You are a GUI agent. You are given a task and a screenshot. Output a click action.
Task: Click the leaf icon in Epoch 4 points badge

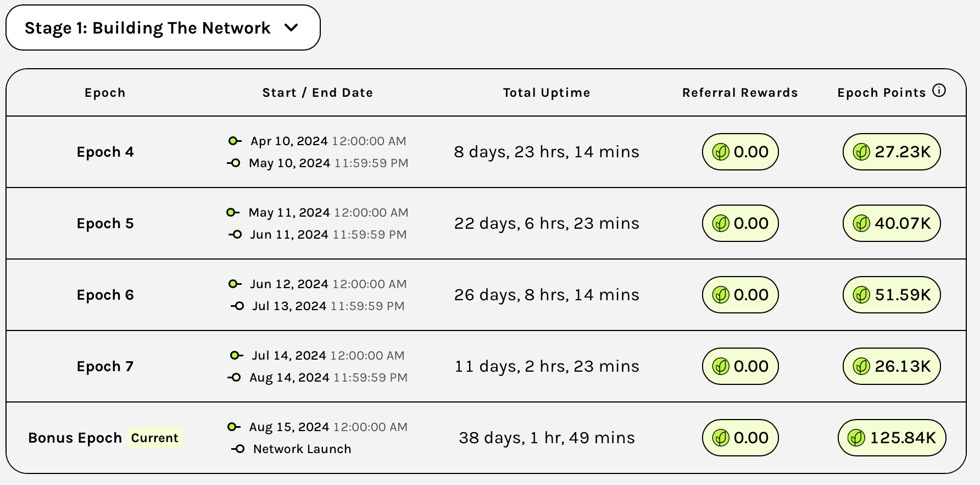click(x=861, y=152)
